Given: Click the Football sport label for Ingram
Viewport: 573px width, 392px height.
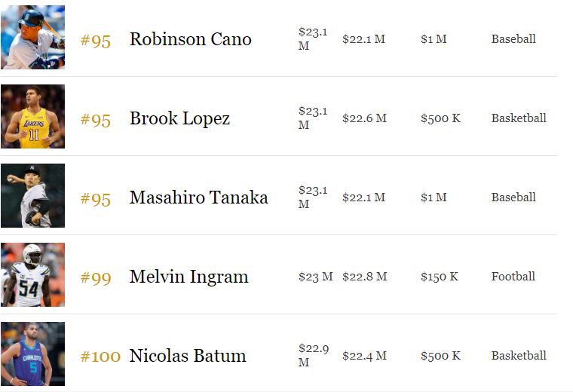Looking at the screenshot, I should (513, 277).
